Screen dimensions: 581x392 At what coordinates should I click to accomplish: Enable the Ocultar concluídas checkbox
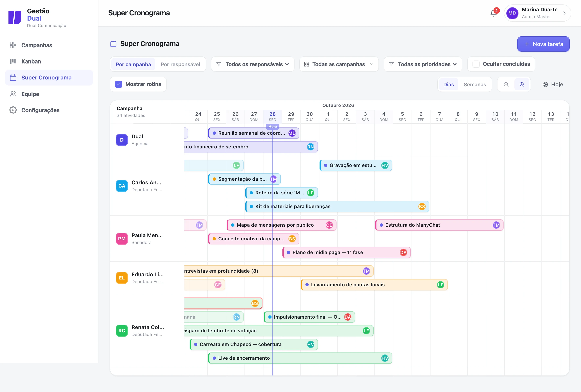[x=476, y=64]
